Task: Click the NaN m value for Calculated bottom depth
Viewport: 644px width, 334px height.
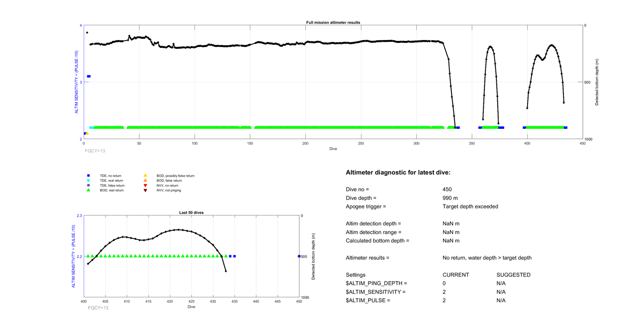Action: pos(451,241)
